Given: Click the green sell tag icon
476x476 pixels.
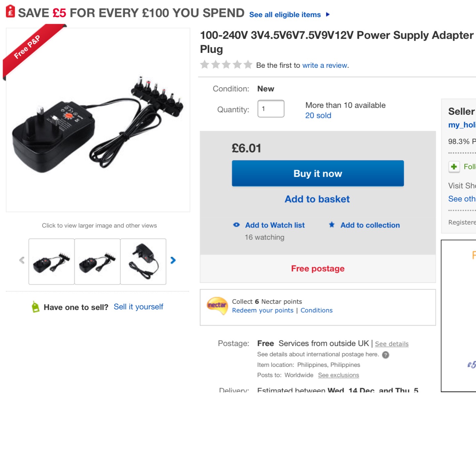Looking at the screenshot, I should (x=35, y=307).
